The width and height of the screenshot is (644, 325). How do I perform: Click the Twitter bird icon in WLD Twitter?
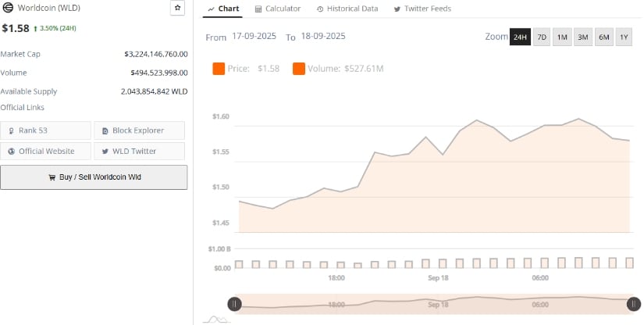coord(105,152)
